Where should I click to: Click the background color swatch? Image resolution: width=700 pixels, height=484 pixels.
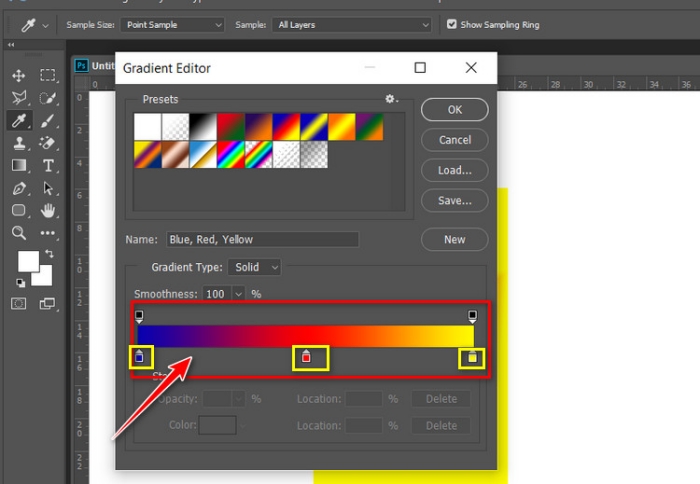(46, 278)
